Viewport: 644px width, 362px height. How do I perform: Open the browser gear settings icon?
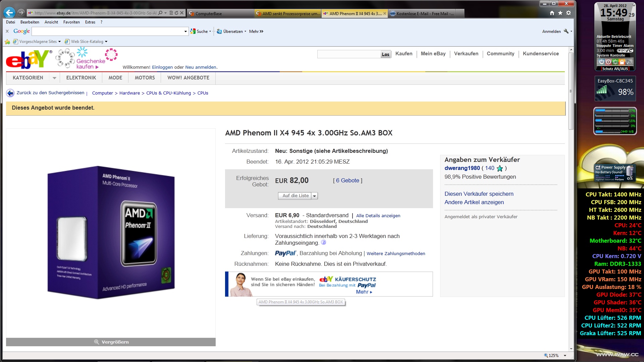[x=569, y=13]
